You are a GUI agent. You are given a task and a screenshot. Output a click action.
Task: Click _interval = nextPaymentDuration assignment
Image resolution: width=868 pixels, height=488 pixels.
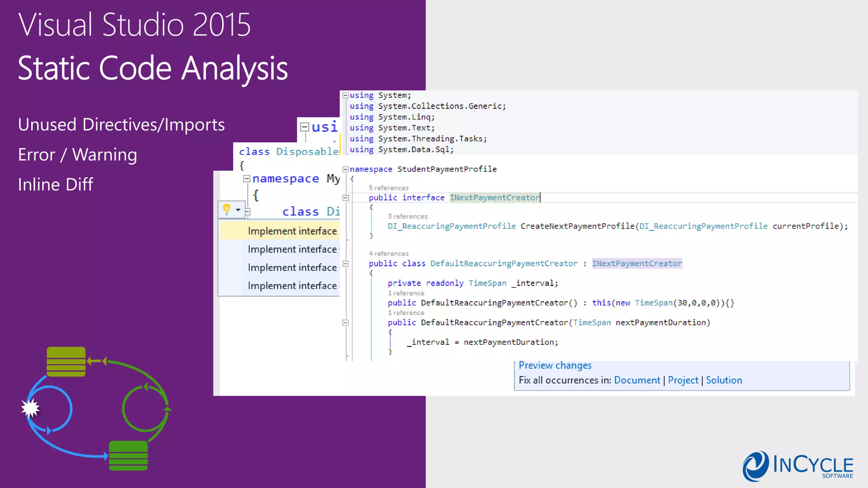coord(482,342)
